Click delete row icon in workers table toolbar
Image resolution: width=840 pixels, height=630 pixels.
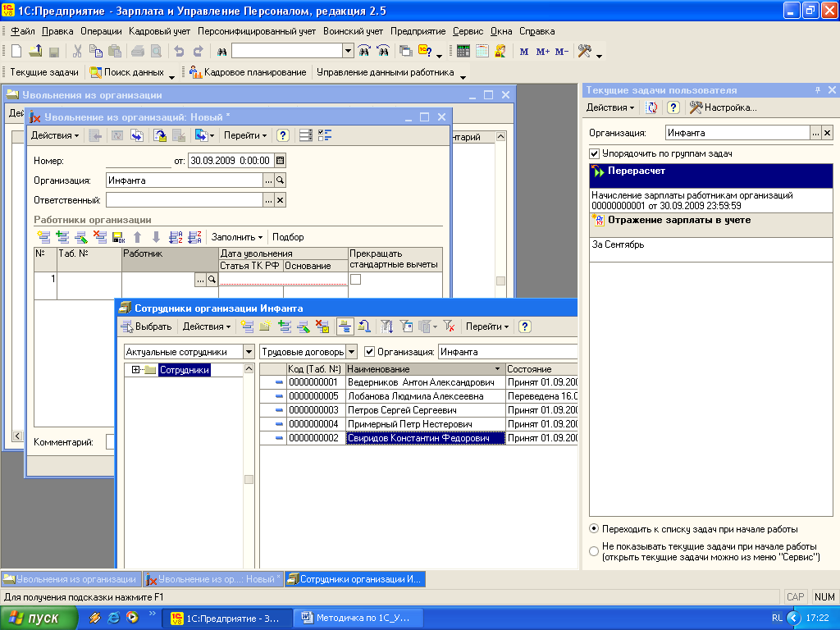(x=99, y=237)
